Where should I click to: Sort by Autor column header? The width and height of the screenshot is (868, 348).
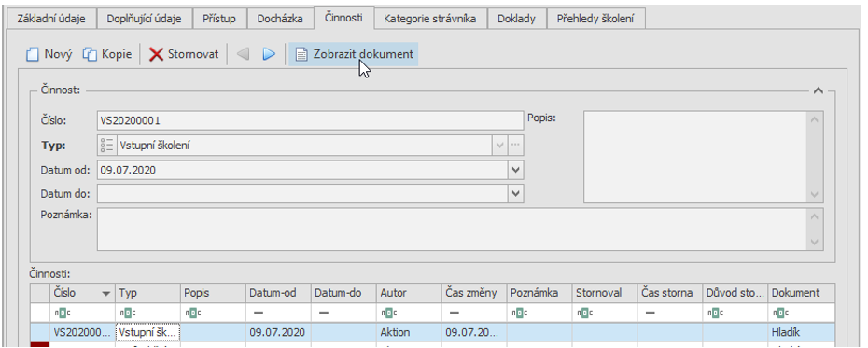(x=409, y=293)
